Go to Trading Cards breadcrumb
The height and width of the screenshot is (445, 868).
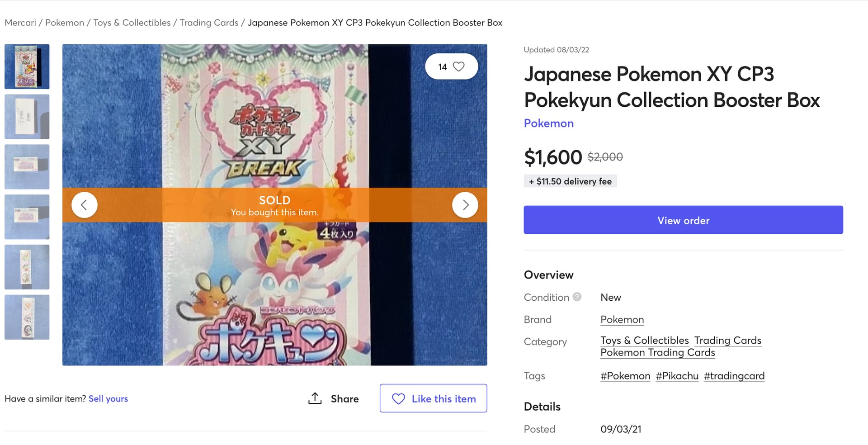pos(209,23)
